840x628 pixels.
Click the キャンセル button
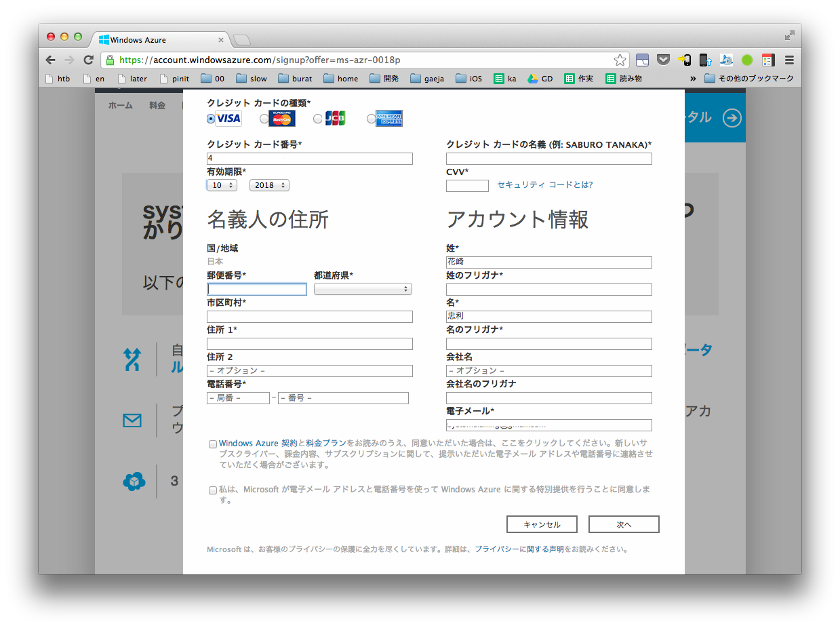click(x=542, y=524)
